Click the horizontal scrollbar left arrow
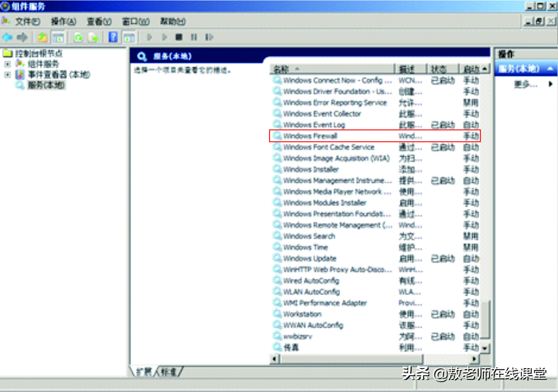This screenshot has width=558, height=392. (x=274, y=359)
